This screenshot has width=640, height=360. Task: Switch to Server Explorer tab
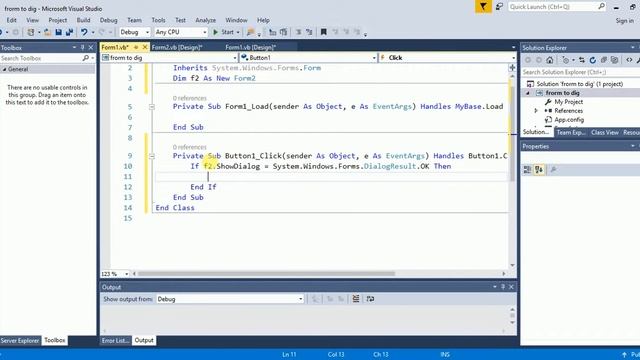pos(20,340)
